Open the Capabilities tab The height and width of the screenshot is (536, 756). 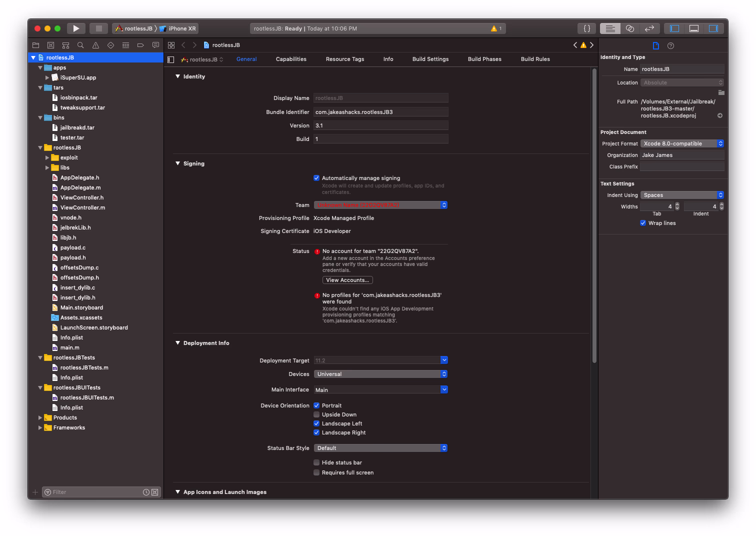click(x=291, y=59)
